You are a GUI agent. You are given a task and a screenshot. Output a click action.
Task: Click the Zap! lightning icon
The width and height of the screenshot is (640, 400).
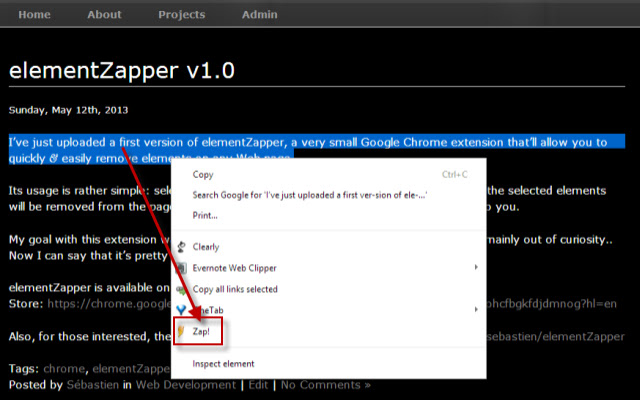coord(181,331)
